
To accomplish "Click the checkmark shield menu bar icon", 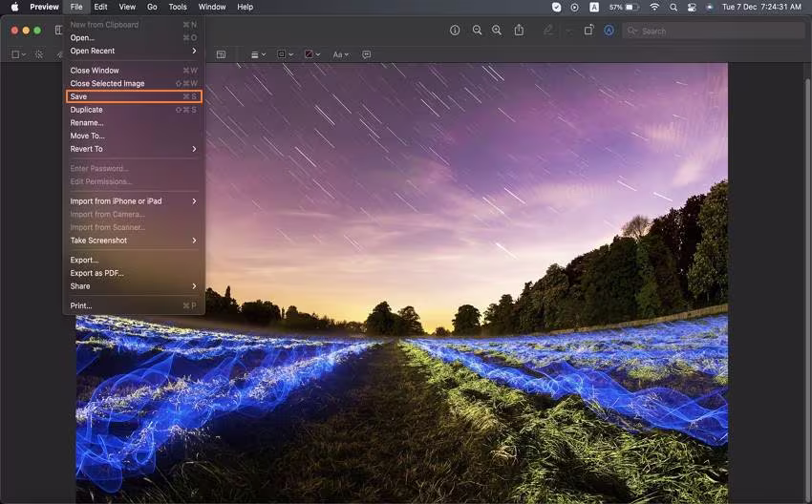I will [556, 7].
